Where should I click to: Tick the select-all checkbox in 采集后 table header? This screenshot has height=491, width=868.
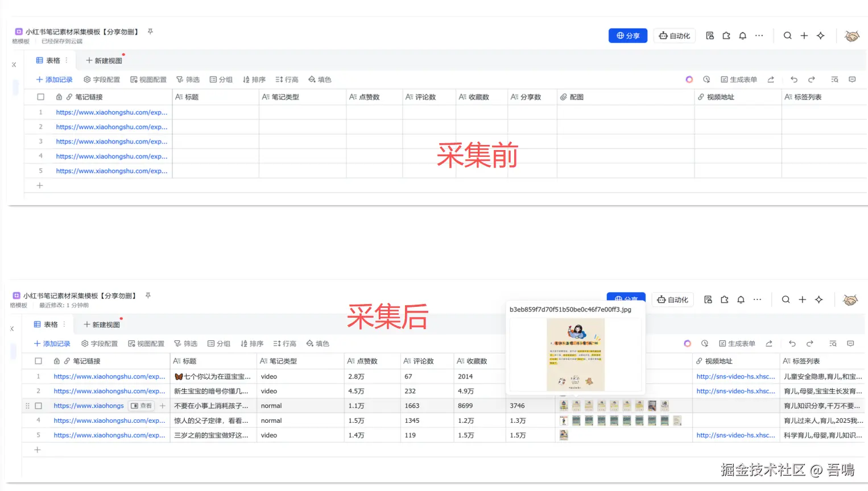click(x=39, y=361)
